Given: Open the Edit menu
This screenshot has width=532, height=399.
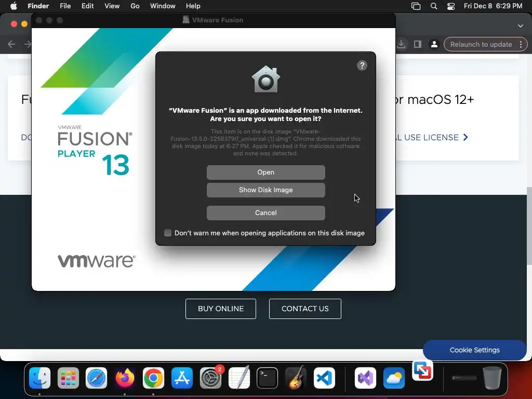Looking at the screenshot, I should point(87,6).
